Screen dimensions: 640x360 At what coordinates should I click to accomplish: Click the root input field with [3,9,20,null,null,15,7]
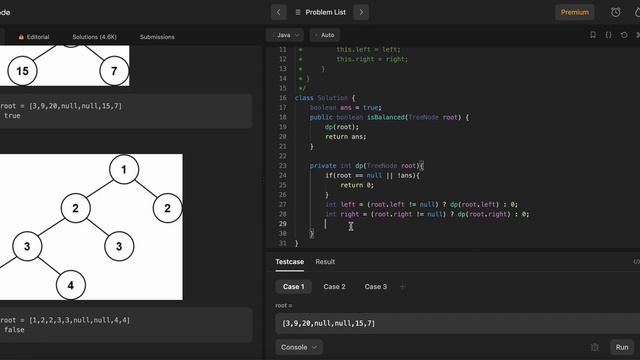[457, 323]
